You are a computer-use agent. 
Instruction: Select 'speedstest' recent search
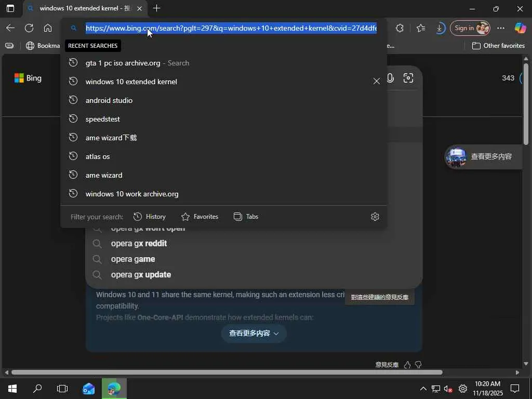click(x=223, y=119)
